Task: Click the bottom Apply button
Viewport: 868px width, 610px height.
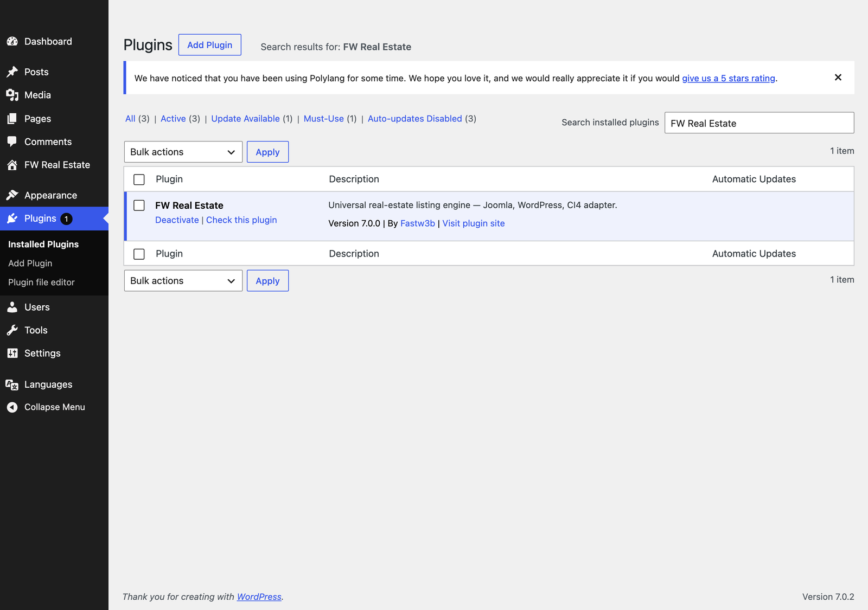Action: 267,281
